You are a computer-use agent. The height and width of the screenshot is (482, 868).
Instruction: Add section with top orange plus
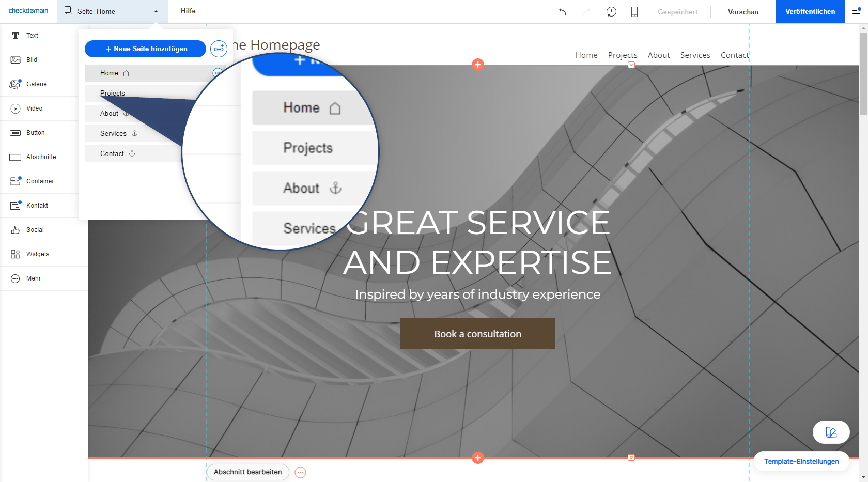[478, 65]
